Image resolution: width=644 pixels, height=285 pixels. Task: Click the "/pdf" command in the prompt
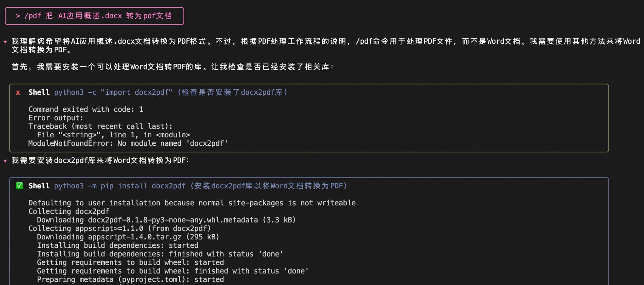pos(33,16)
